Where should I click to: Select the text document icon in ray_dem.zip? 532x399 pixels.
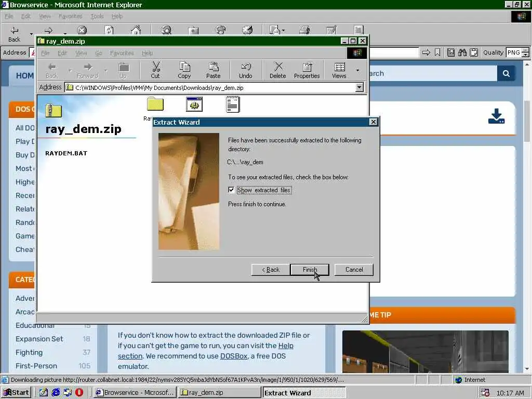[233, 104]
